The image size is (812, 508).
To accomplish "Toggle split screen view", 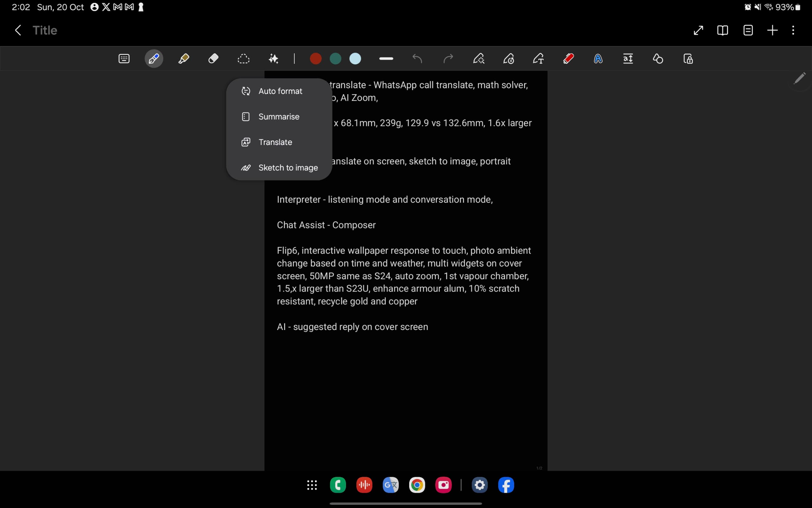I will [x=723, y=30].
